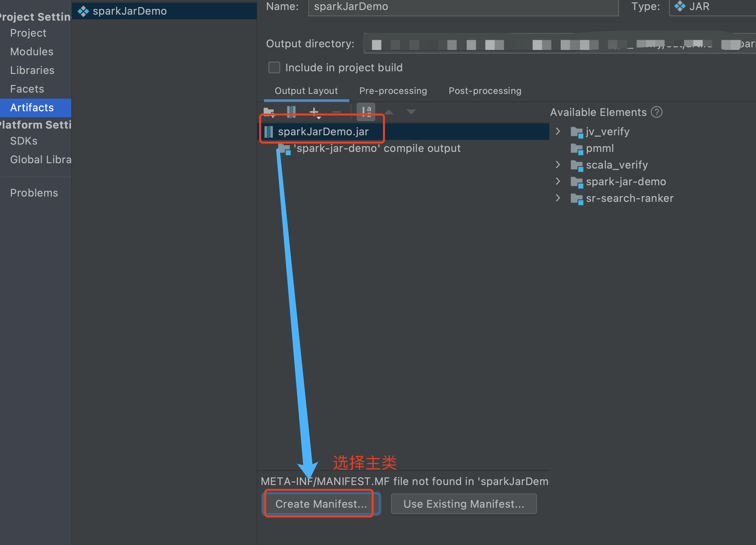Click the artifact Name input field
This screenshot has height=545, width=756.
[x=463, y=7]
